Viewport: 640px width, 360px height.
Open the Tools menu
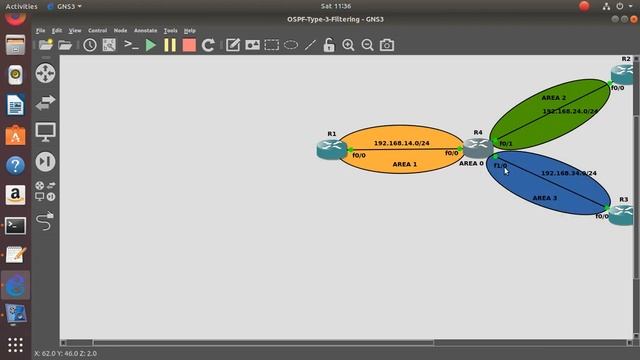click(171, 31)
